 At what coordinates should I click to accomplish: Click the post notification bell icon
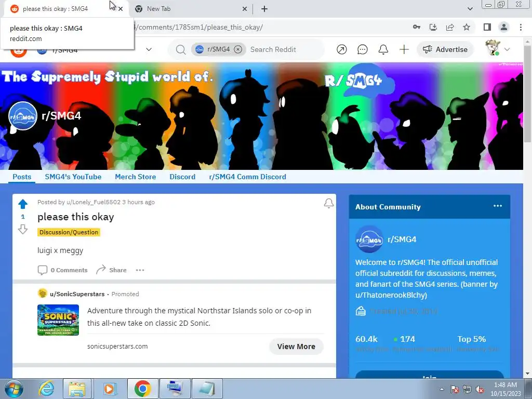(328, 203)
